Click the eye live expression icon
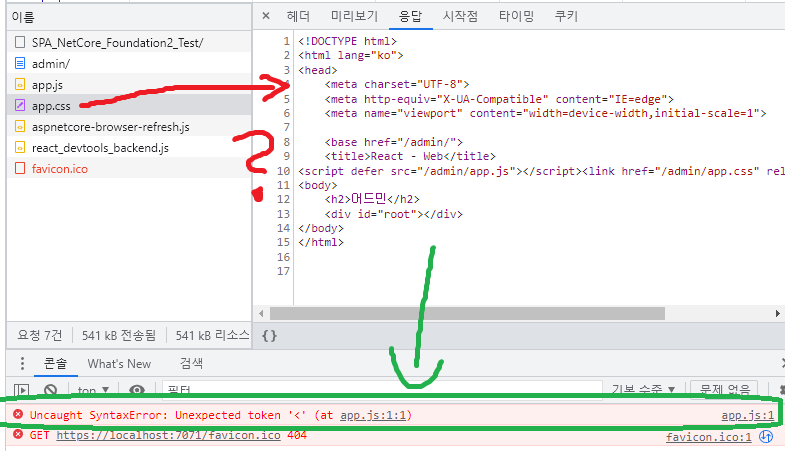Viewport: 785px width, 451px height. pos(137,389)
